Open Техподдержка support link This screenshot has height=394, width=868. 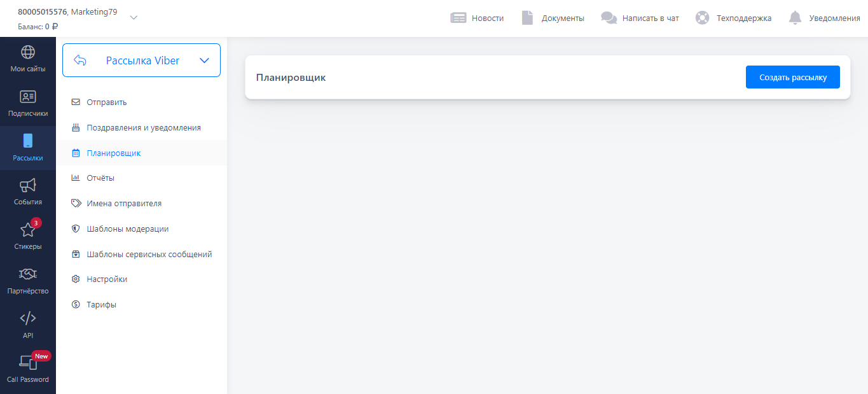click(x=734, y=18)
